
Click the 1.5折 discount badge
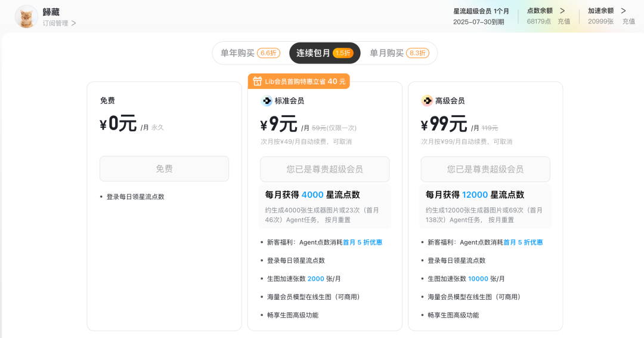(x=343, y=53)
